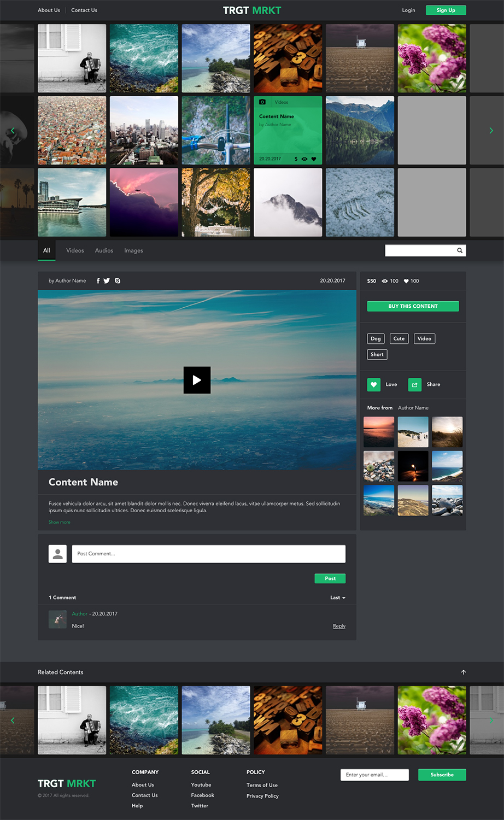Click the Twitter icon in the content header
Screen dimensions: 504x820
(x=107, y=280)
